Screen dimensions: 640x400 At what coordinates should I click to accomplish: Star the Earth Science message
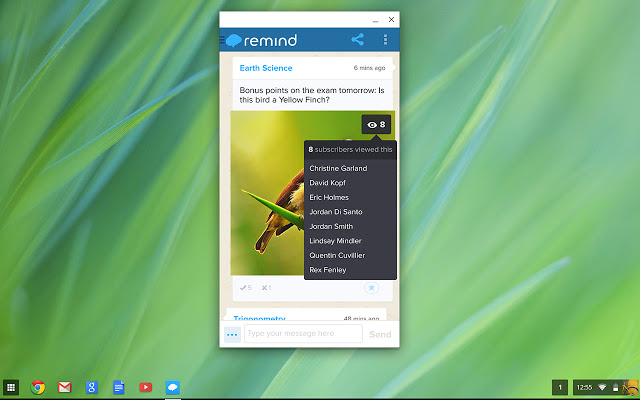(371, 288)
